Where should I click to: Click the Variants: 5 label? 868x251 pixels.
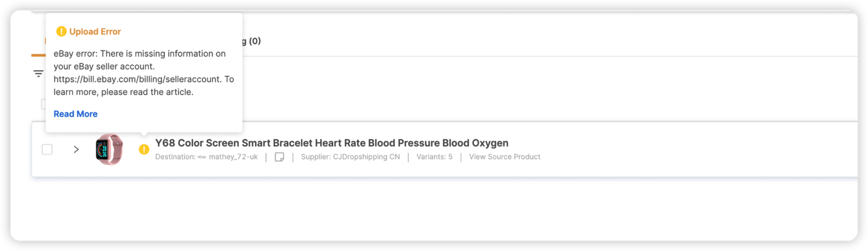coord(434,157)
